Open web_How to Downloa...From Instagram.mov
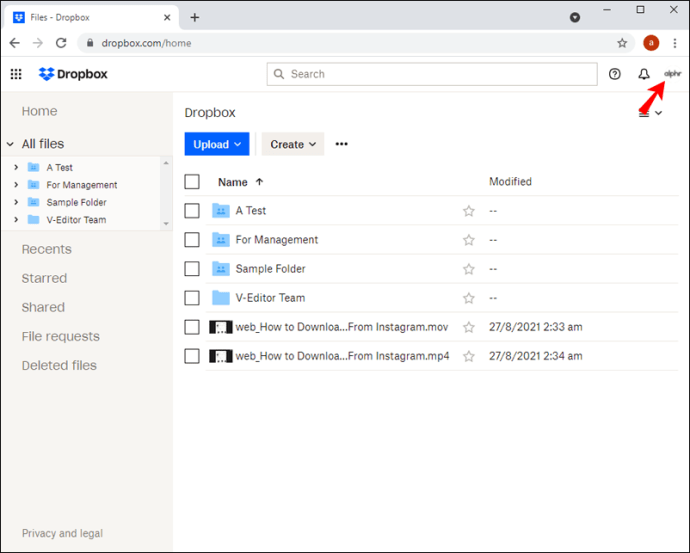 [342, 327]
